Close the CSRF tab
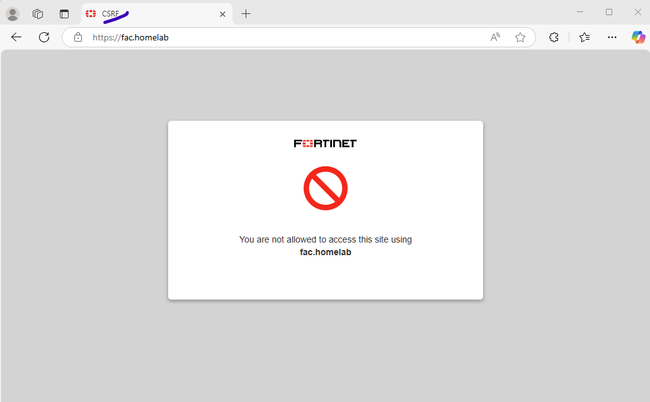Viewport: 650px width, 402px height. (x=223, y=15)
